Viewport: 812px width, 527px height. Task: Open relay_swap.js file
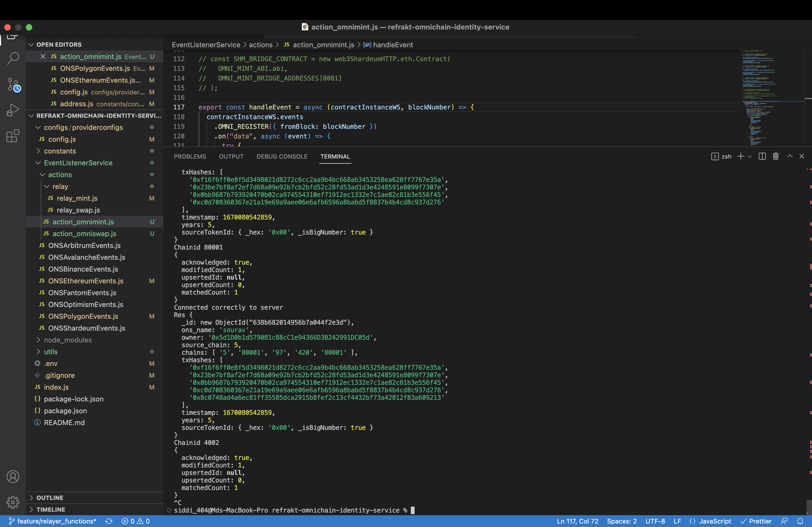pyautogui.click(x=94, y=210)
